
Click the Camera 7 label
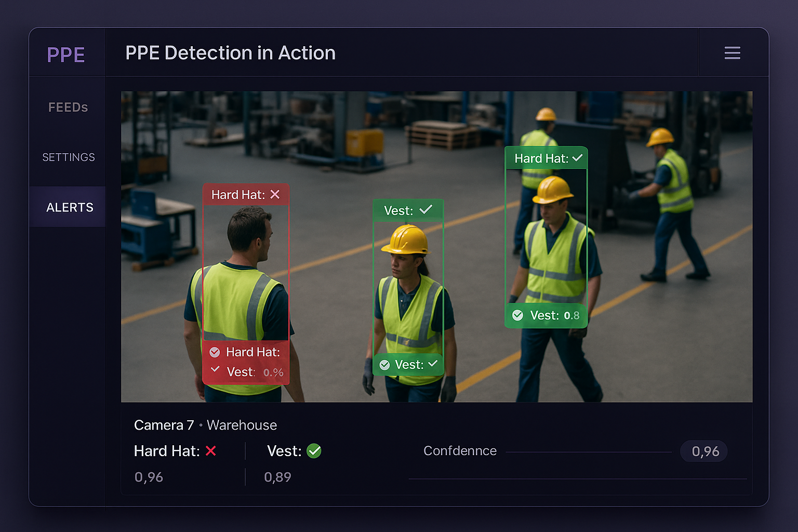point(164,425)
